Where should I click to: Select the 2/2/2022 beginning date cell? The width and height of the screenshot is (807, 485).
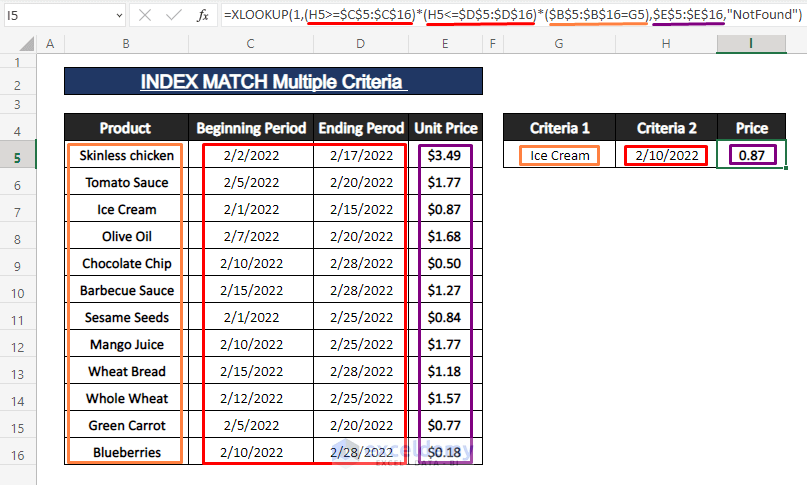point(251,155)
